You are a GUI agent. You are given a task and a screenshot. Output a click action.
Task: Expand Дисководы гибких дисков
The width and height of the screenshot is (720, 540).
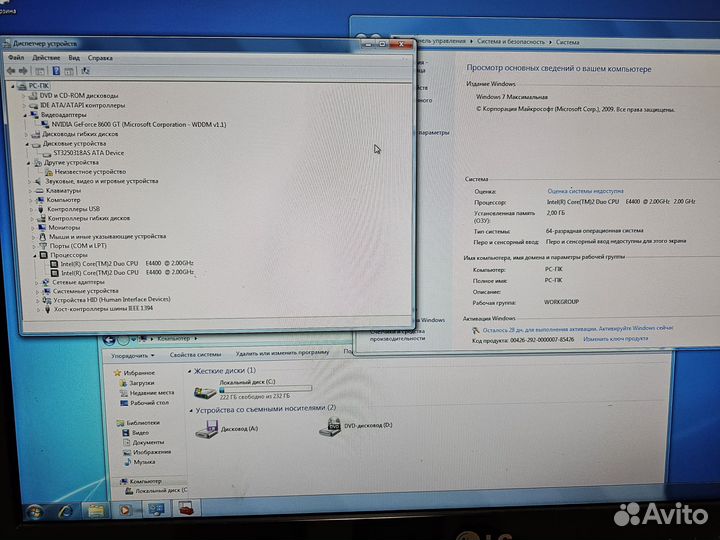click(26, 134)
